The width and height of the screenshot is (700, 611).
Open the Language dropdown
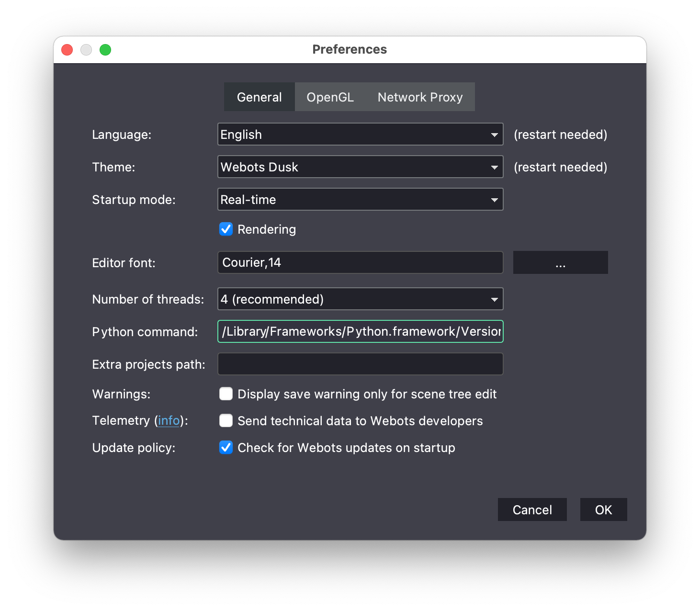click(x=360, y=135)
